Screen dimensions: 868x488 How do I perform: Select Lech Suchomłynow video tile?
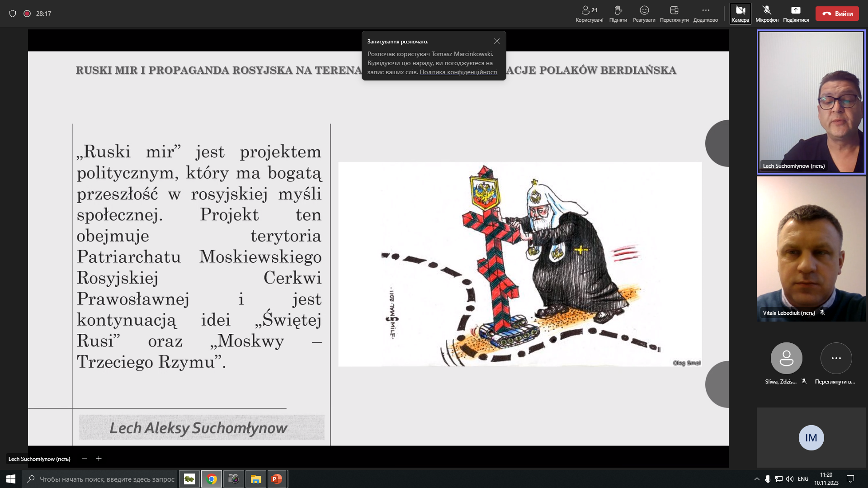(811, 102)
